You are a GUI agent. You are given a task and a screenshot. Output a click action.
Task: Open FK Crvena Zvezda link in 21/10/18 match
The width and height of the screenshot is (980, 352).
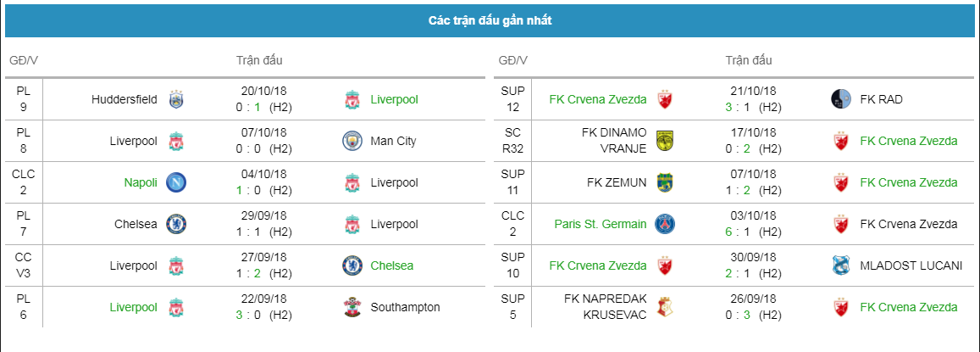[598, 99]
